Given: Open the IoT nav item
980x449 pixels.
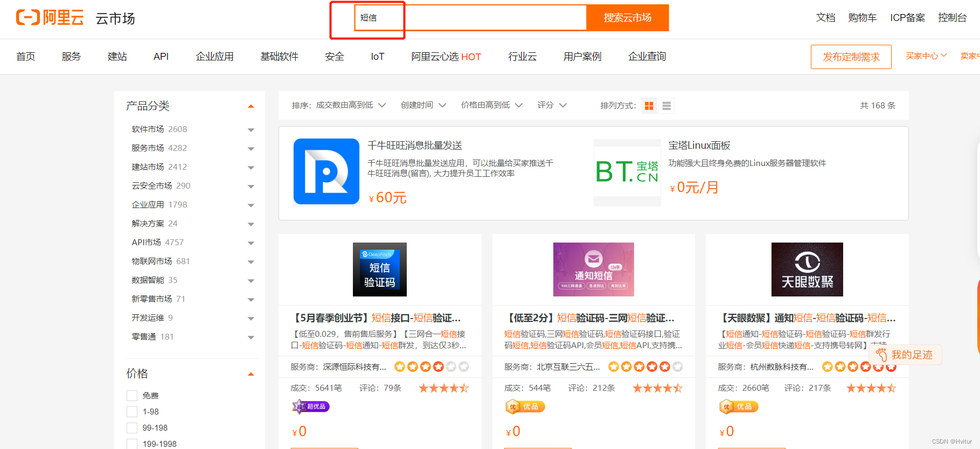Looking at the screenshot, I should click(x=378, y=57).
